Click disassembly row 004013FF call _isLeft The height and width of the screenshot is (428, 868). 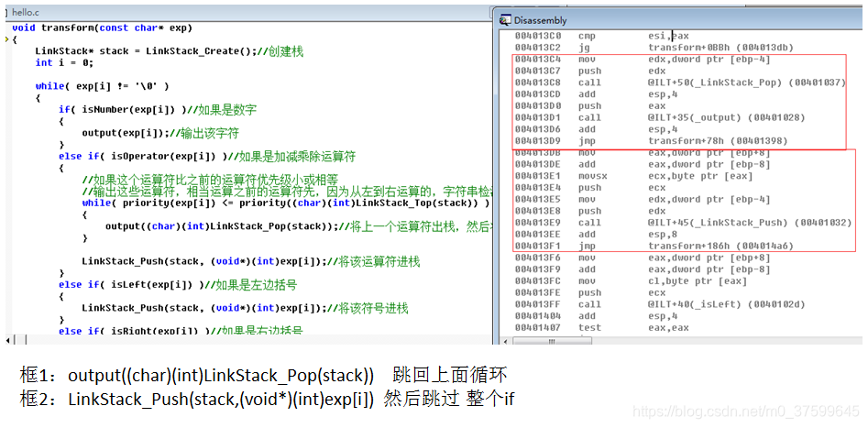[x=659, y=304]
